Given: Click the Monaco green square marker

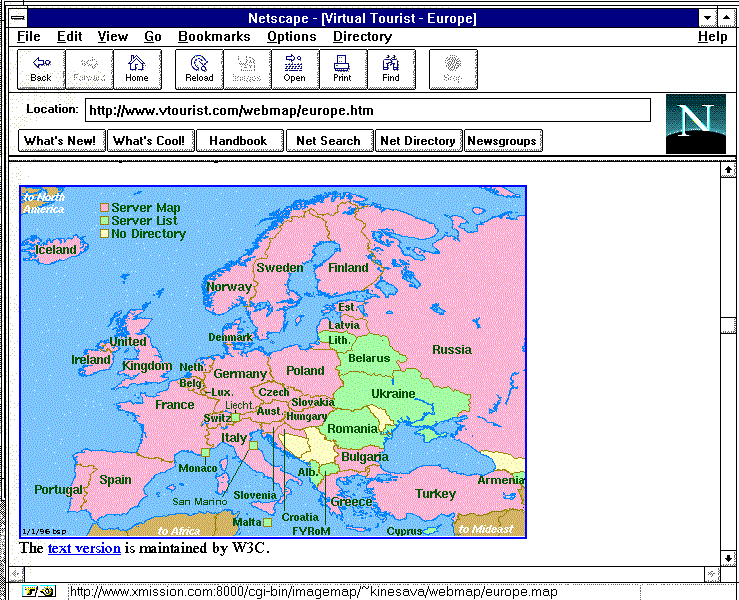Looking at the screenshot, I should pyautogui.click(x=205, y=452).
